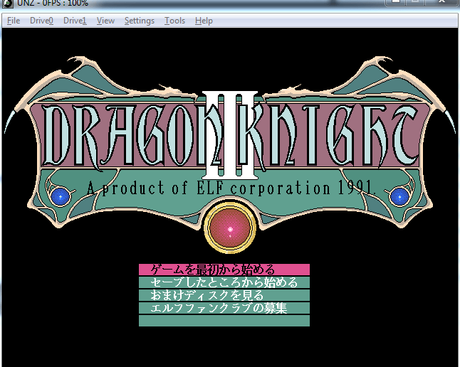460x367 pixels.
Task: Choose エルフファンクラブの募集 menu entry
Action: [x=224, y=308]
